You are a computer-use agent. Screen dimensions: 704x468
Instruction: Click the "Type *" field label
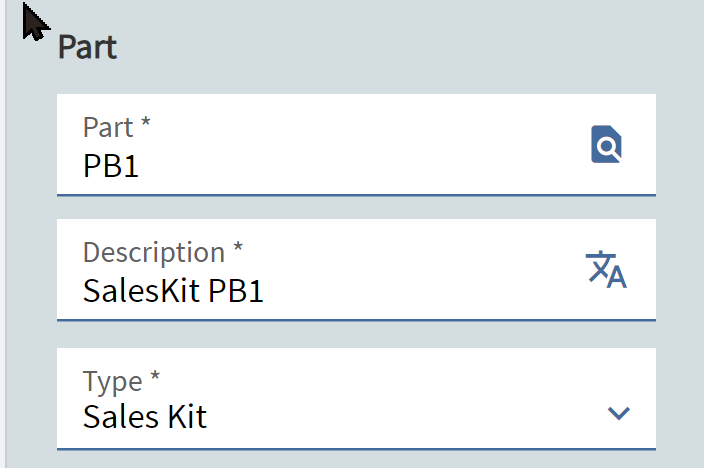(121, 382)
